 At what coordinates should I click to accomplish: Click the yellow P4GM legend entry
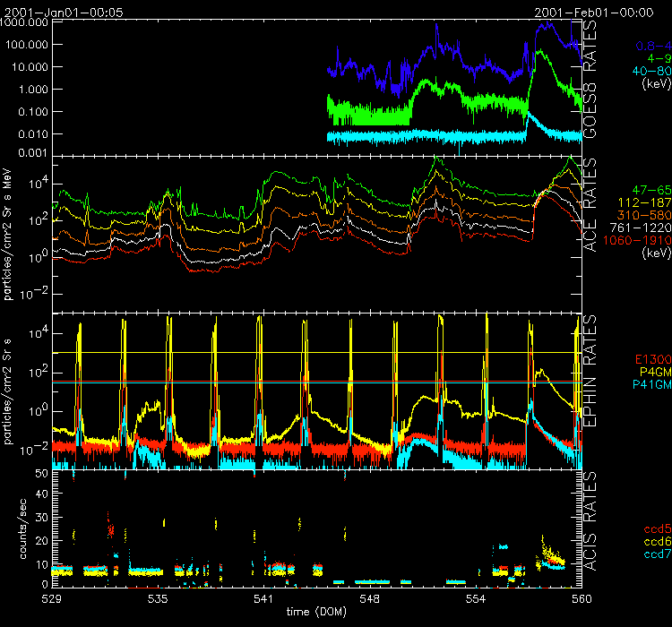pos(650,371)
